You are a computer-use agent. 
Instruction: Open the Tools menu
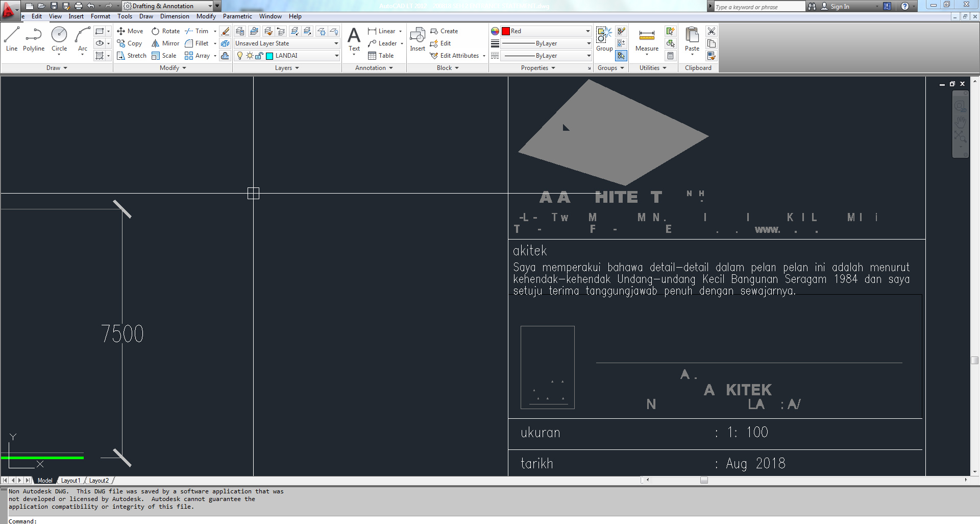tap(125, 16)
